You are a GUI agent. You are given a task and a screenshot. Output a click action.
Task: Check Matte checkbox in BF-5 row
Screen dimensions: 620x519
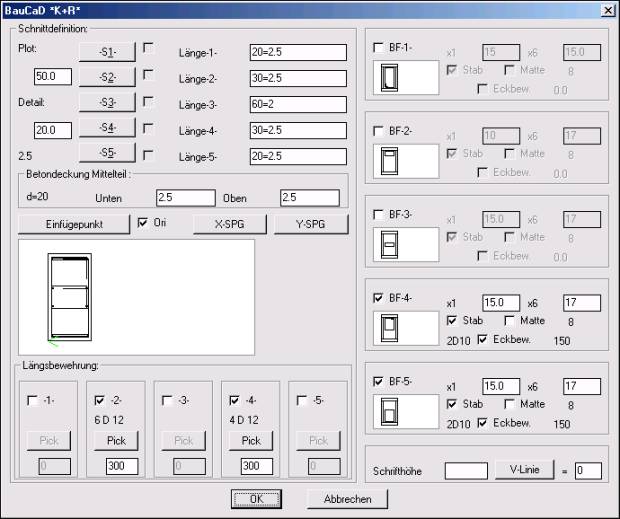pos(510,404)
